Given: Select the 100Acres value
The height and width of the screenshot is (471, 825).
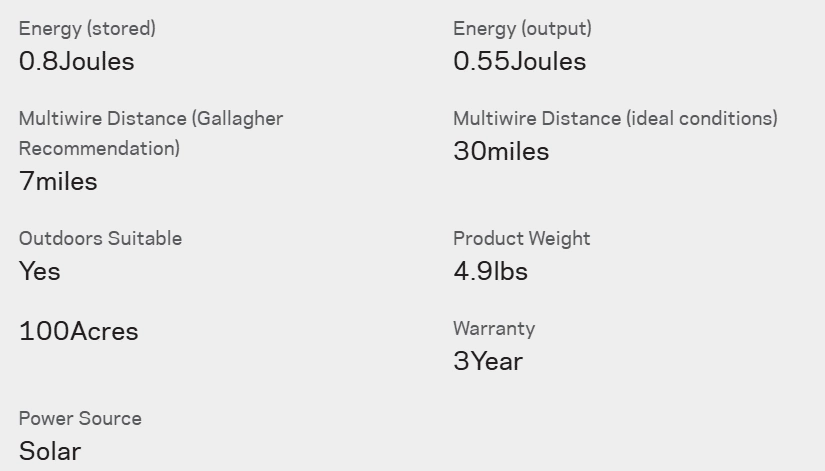Looking at the screenshot, I should [79, 332].
